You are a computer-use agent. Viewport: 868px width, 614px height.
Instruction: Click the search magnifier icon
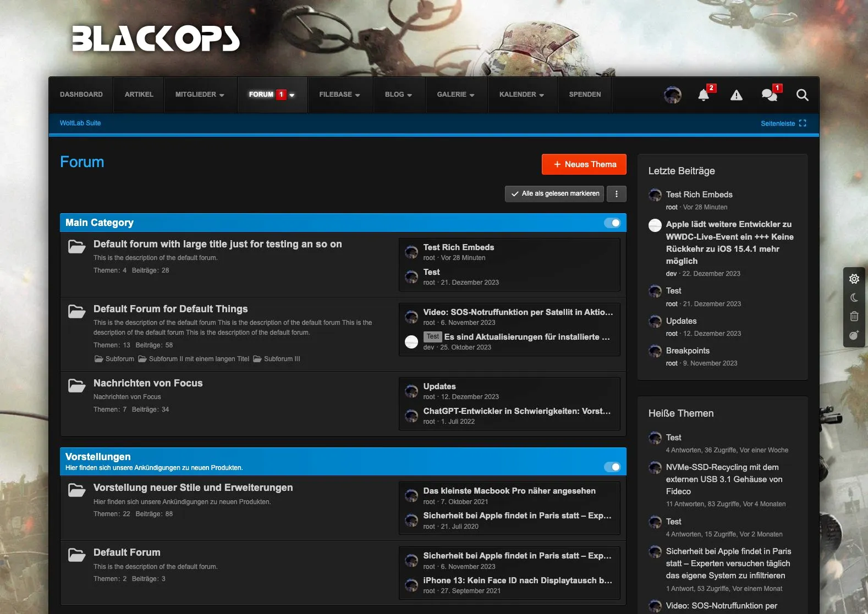coord(802,95)
